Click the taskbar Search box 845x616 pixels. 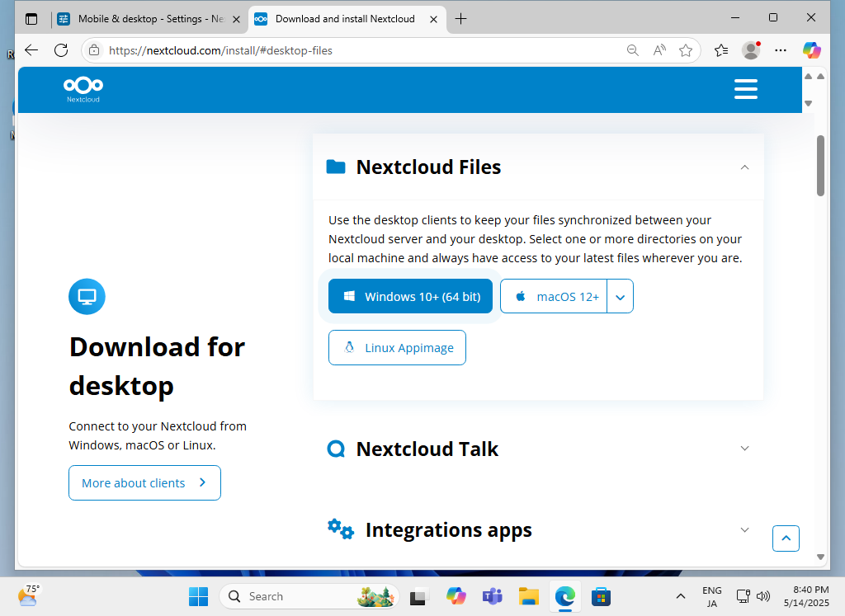309,596
